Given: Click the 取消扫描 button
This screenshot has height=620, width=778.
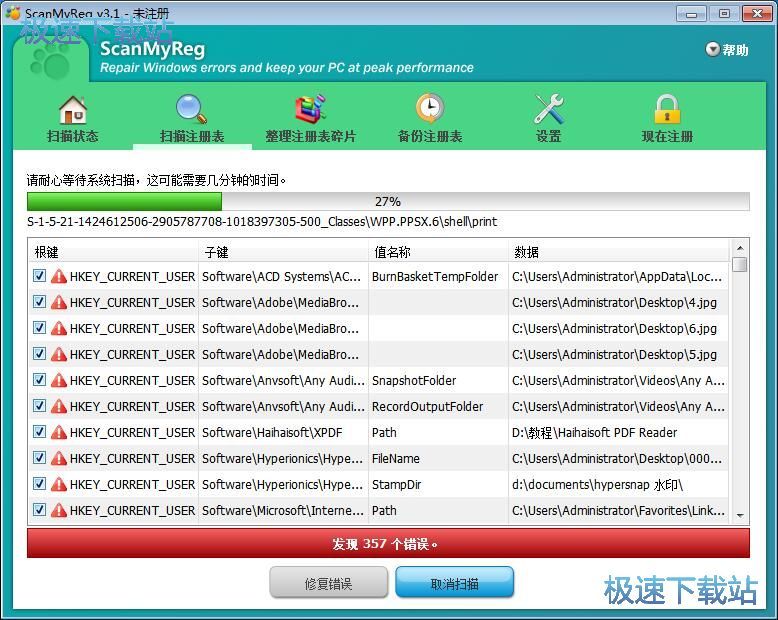Looking at the screenshot, I should pos(454,583).
